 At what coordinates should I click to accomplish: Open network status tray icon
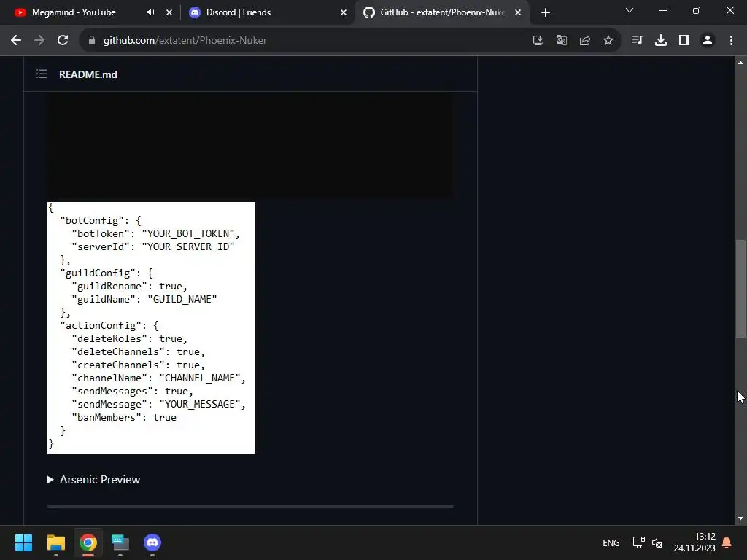[639, 542]
